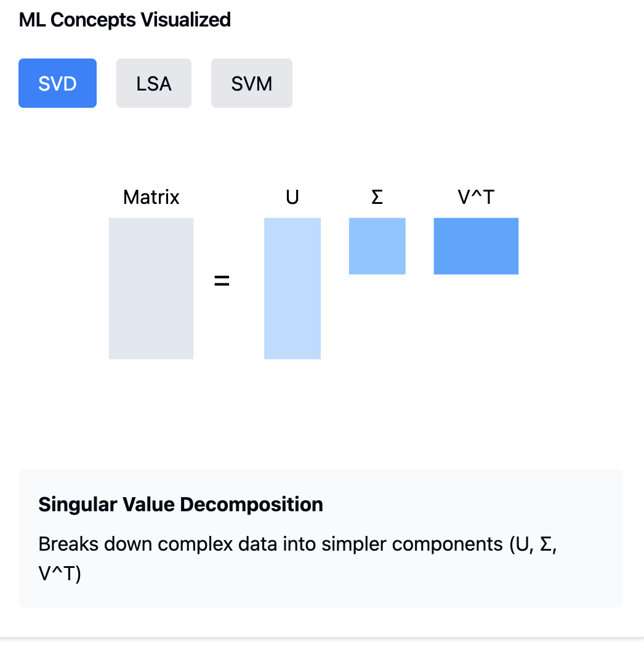Click the Σ symbol label

pyautogui.click(x=377, y=197)
